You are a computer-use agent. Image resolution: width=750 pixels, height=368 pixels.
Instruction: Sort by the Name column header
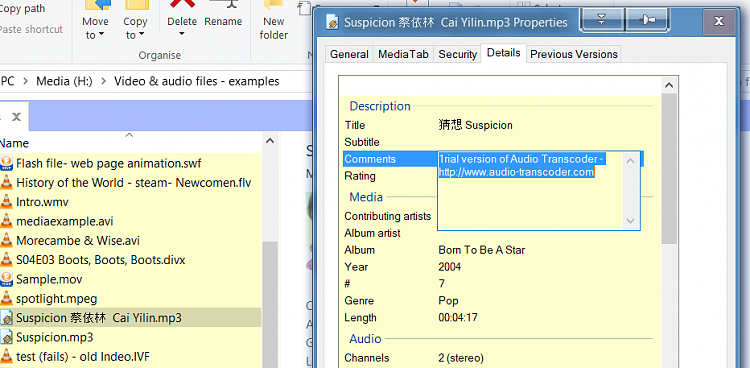(14, 143)
